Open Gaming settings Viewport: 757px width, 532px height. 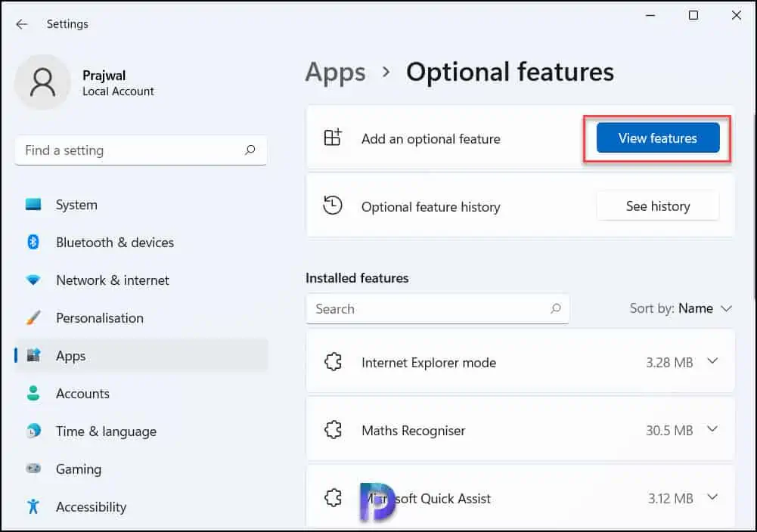click(141, 469)
